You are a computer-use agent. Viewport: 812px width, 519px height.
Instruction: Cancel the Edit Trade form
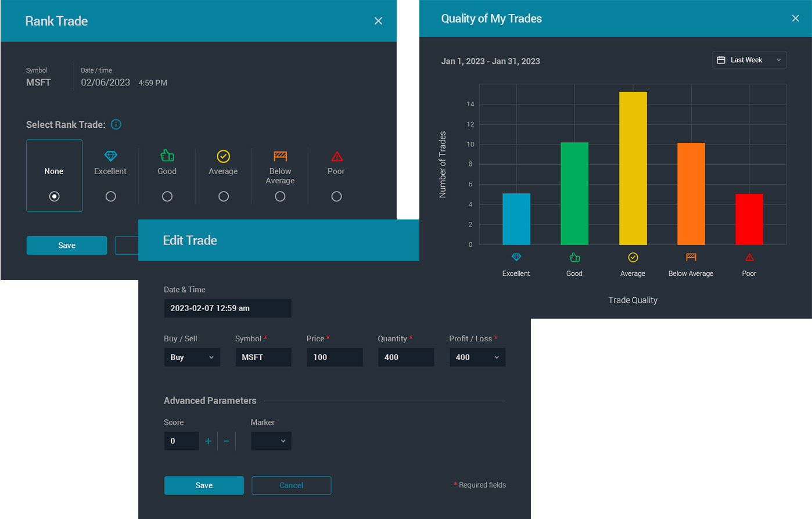(x=292, y=485)
